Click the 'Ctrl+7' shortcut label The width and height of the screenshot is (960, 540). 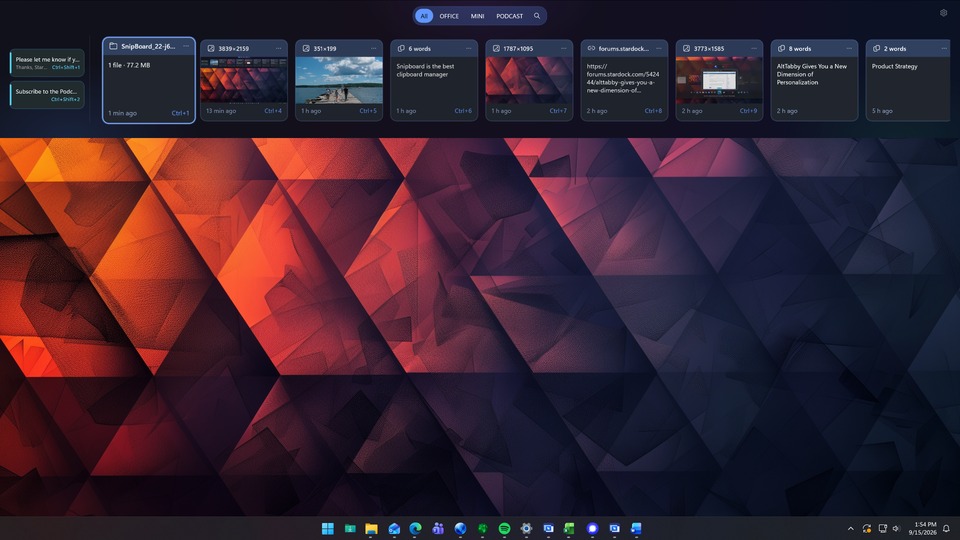558,111
